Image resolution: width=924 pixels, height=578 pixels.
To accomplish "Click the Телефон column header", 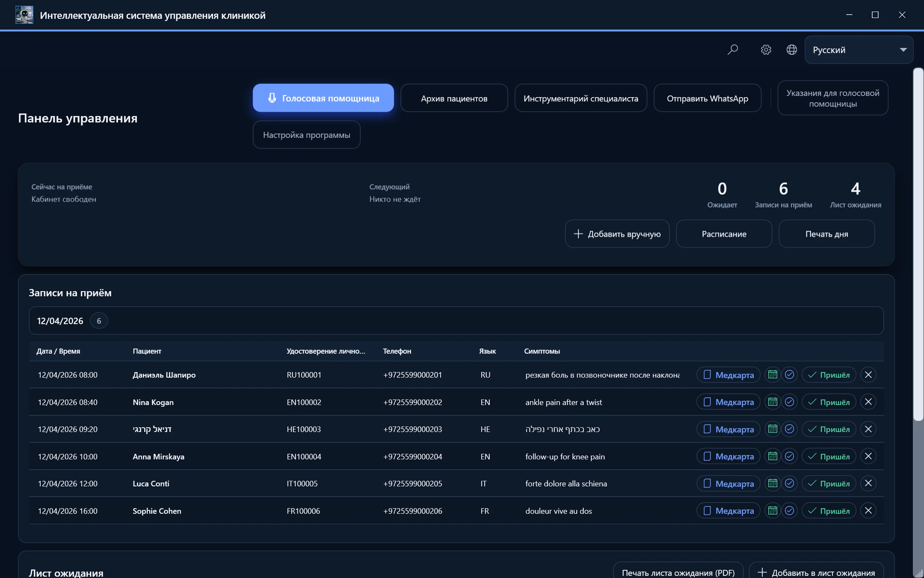I will click(397, 351).
